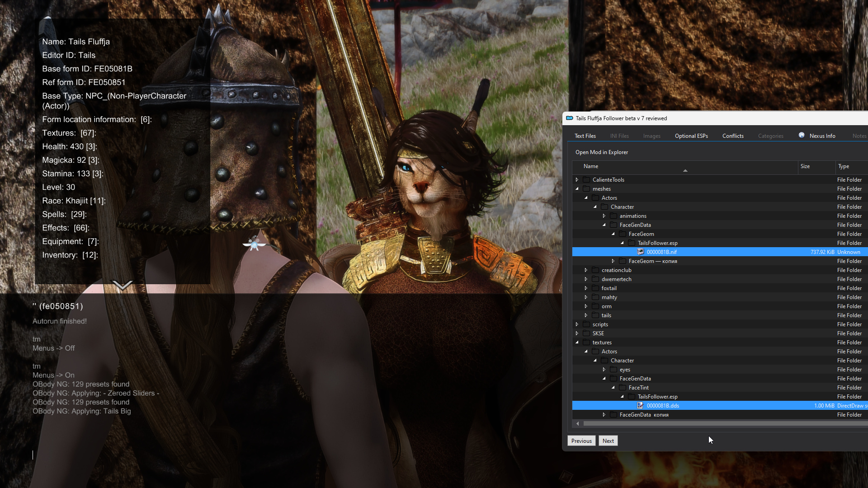Switch to the Conflicts tab
The width and height of the screenshot is (868, 488).
click(732, 136)
